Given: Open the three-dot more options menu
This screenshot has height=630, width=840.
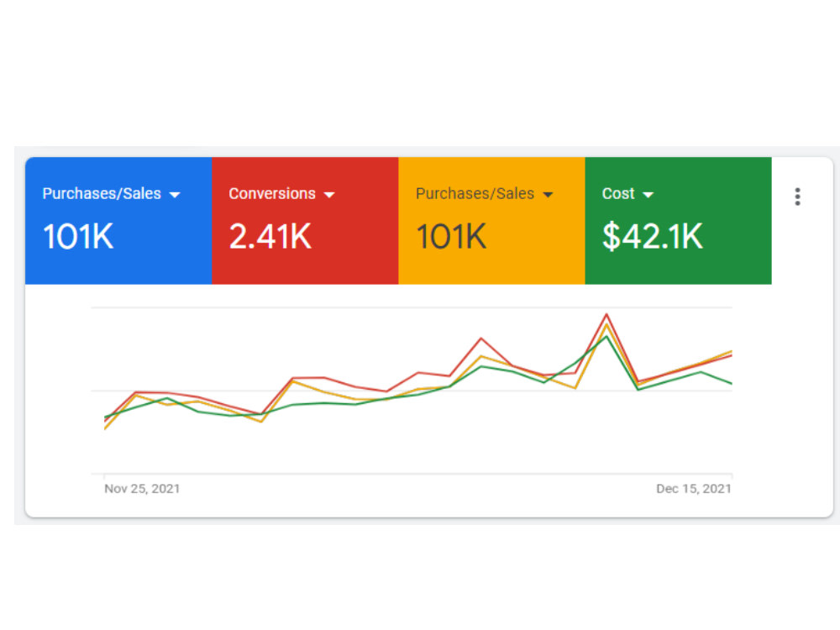Looking at the screenshot, I should [797, 197].
